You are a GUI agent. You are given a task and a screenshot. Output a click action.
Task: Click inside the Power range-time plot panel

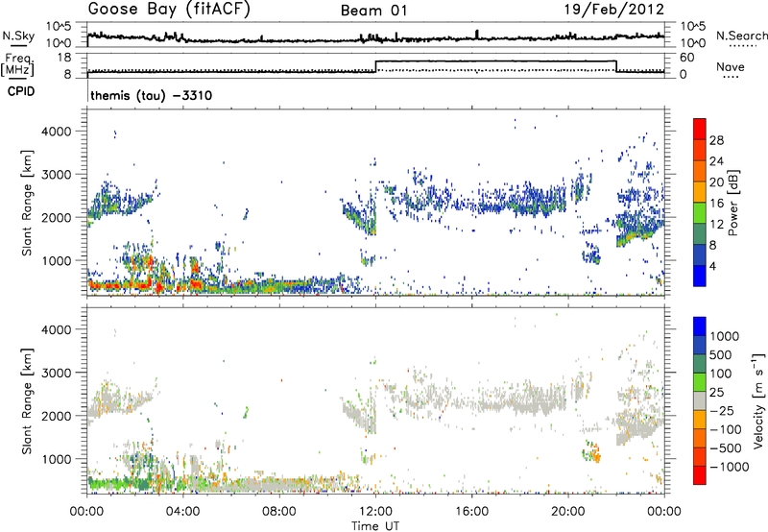click(x=375, y=202)
